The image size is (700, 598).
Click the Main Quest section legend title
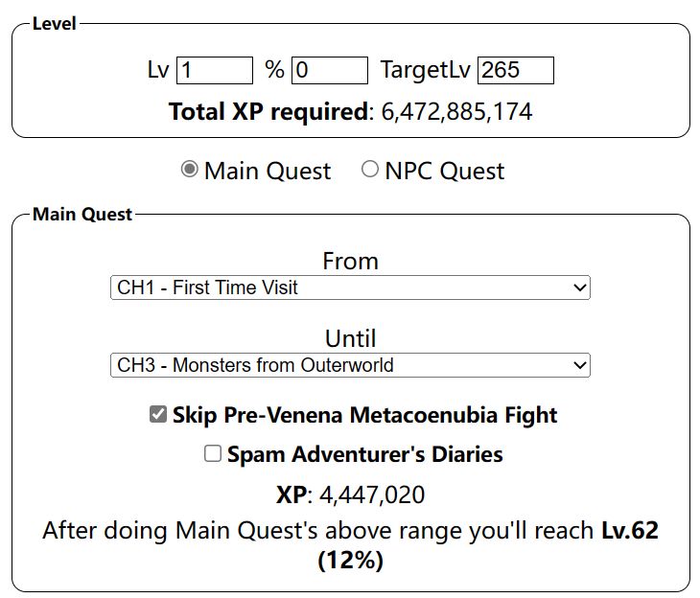tap(82, 215)
